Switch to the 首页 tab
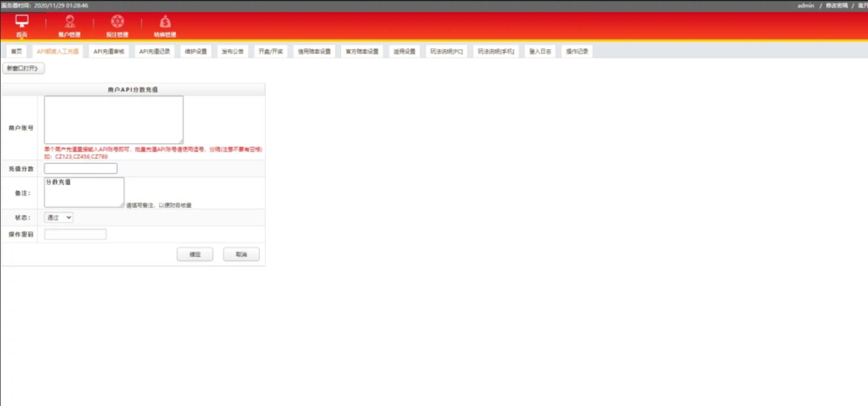The image size is (868, 406). (x=16, y=51)
